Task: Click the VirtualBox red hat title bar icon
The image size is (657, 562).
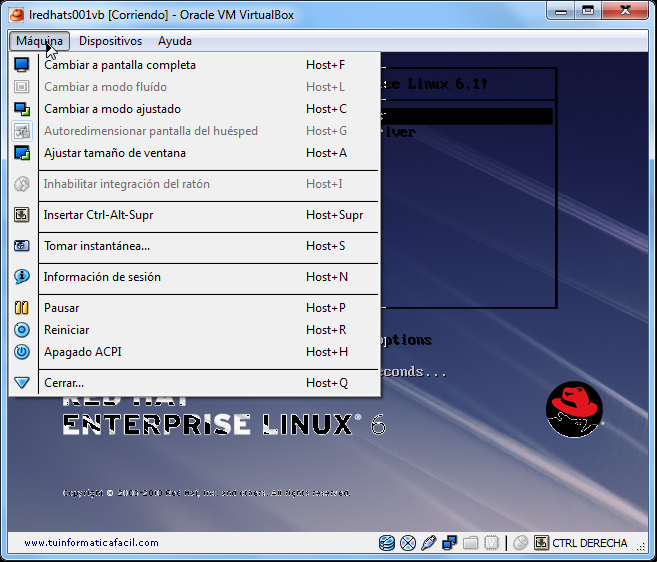Action: [x=17, y=15]
